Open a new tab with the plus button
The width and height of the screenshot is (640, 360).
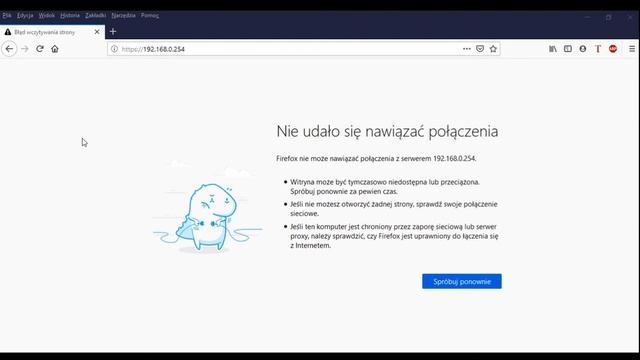point(113,32)
